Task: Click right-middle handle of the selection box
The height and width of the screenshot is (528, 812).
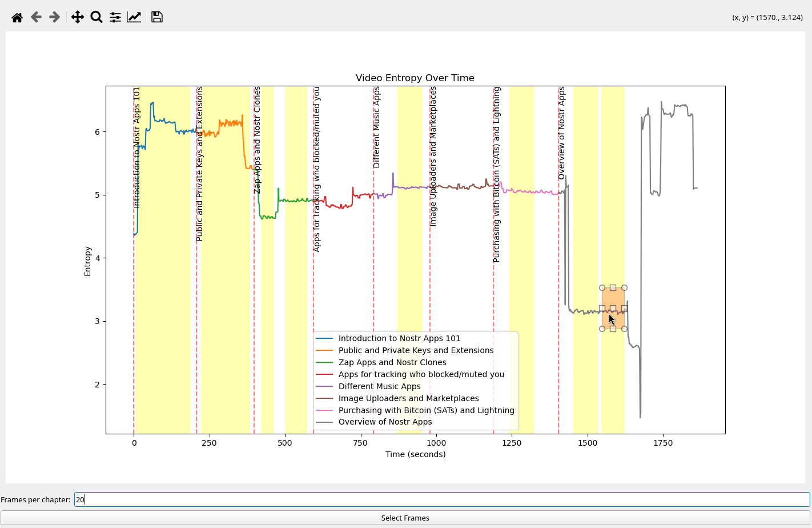Action: coord(624,308)
